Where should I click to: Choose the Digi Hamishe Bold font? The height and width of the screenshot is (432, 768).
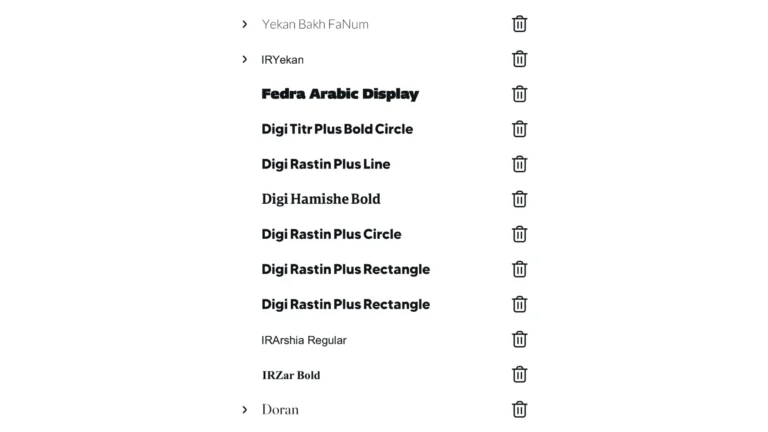click(321, 199)
